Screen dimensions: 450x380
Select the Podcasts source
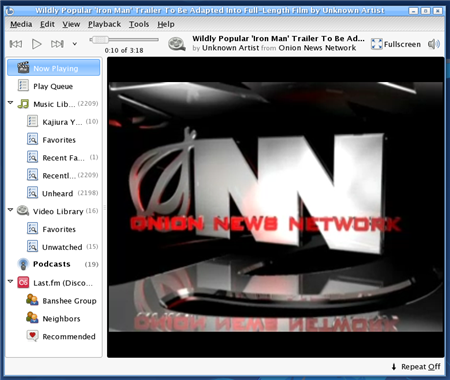54,264
